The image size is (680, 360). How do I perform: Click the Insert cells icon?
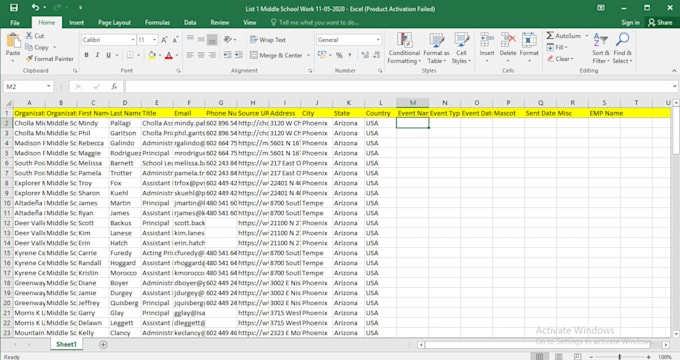tap(487, 40)
